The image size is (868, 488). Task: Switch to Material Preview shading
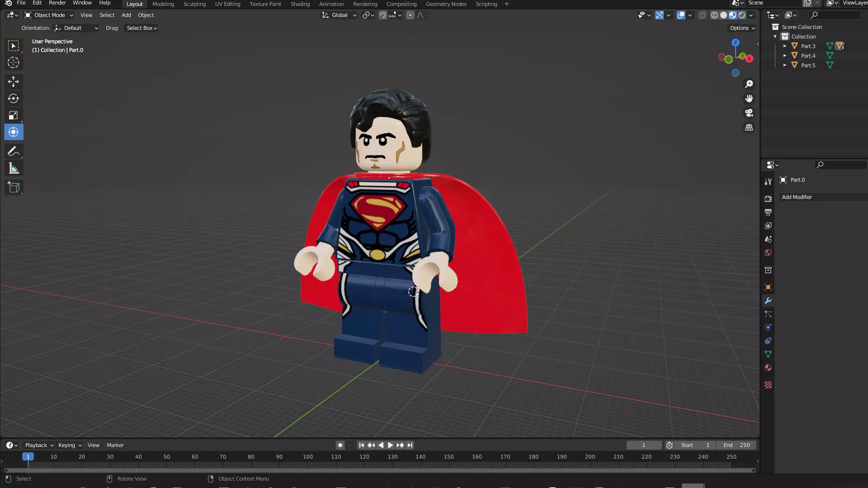[x=733, y=15]
